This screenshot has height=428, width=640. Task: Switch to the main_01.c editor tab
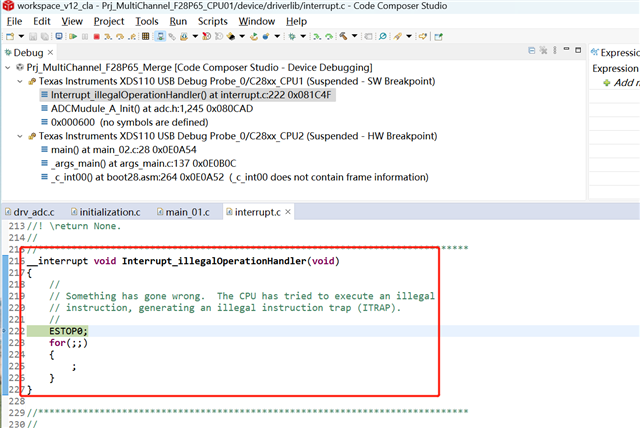click(x=183, y=212)
